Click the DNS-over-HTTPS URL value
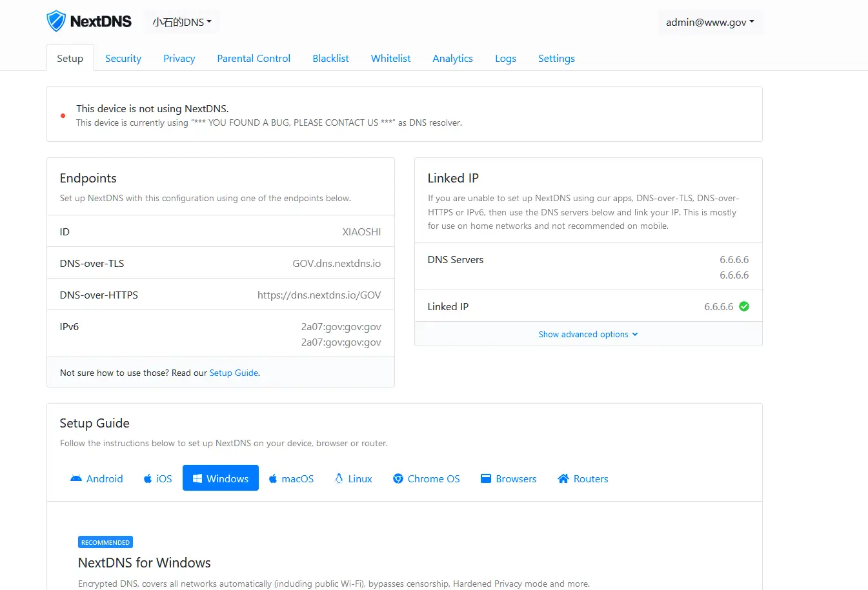The image size is (868, 590). [x=319, y=295]
